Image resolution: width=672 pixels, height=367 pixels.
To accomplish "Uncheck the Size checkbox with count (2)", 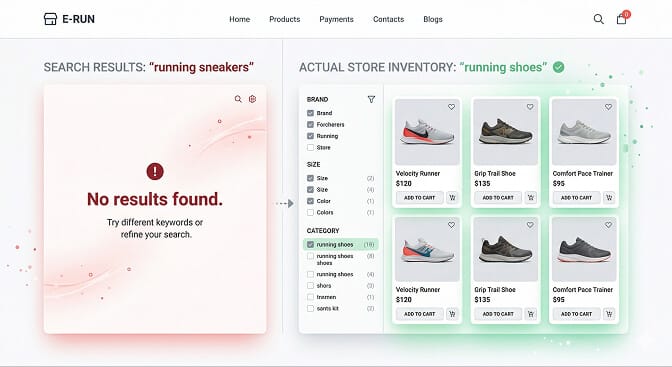I will 310,178.
